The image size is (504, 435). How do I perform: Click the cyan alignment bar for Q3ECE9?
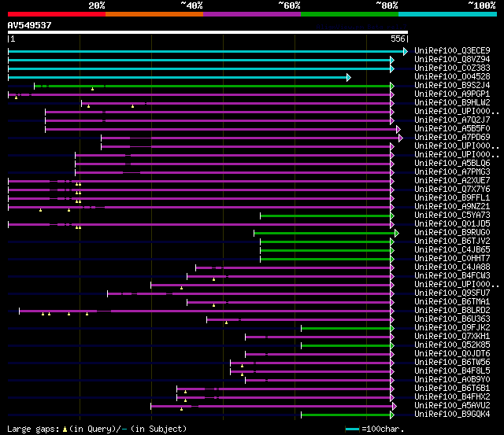point(206,51)
